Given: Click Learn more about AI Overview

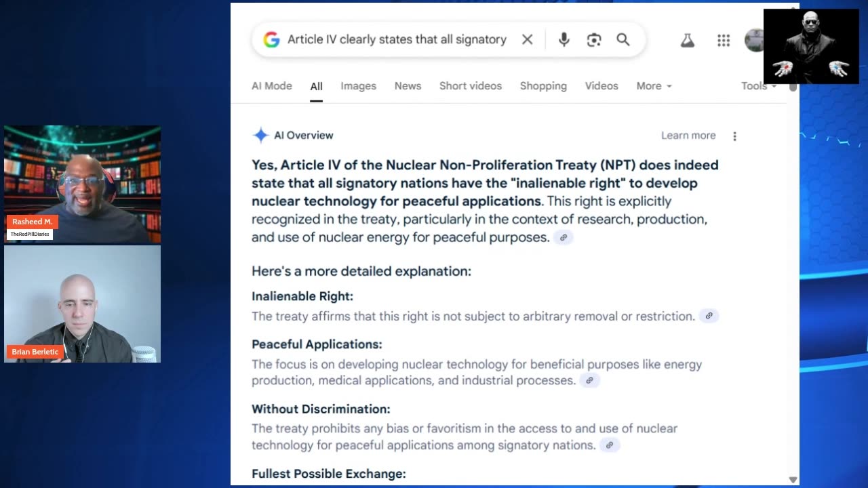Looking at the screenshot, I should [x=688, y=136].
